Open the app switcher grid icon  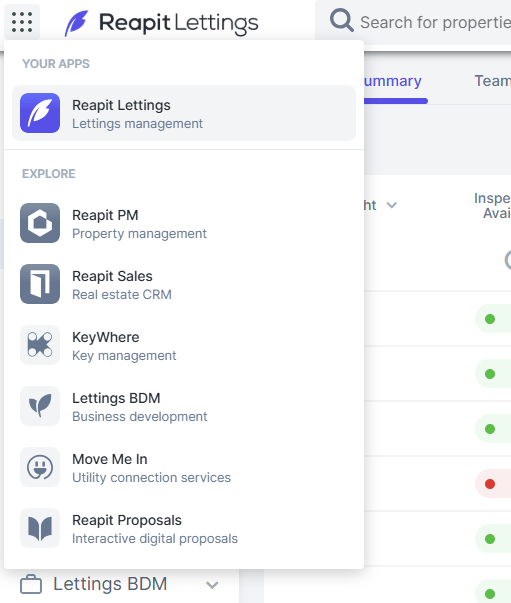pos(22,22)
